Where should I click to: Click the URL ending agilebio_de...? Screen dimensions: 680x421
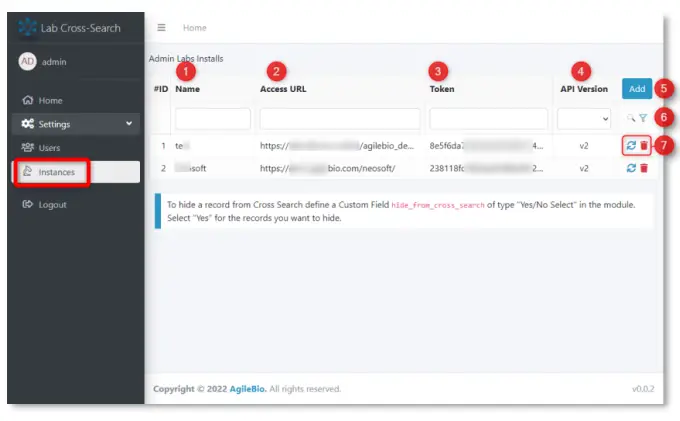pos(337,146)
